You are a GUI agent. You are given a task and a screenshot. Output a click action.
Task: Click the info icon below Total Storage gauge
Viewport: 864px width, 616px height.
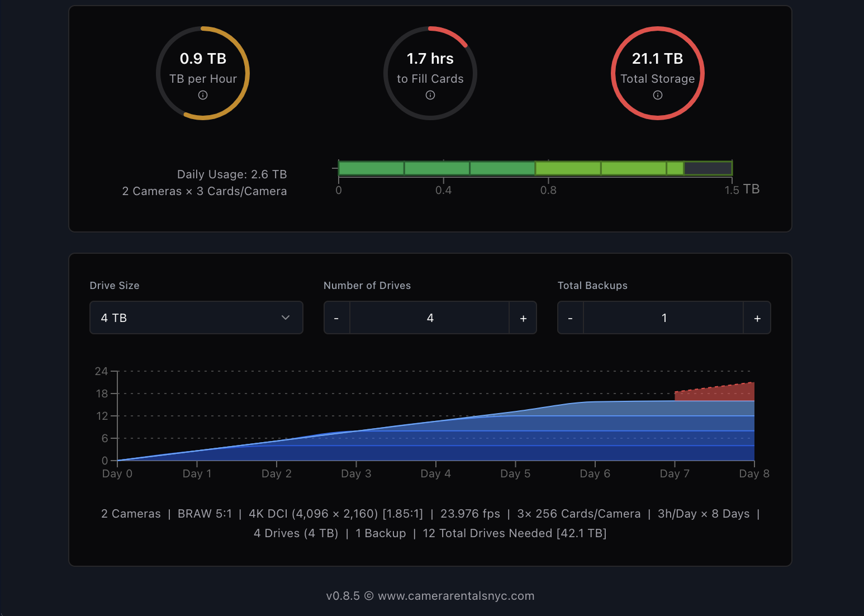(x=657, y=95)
